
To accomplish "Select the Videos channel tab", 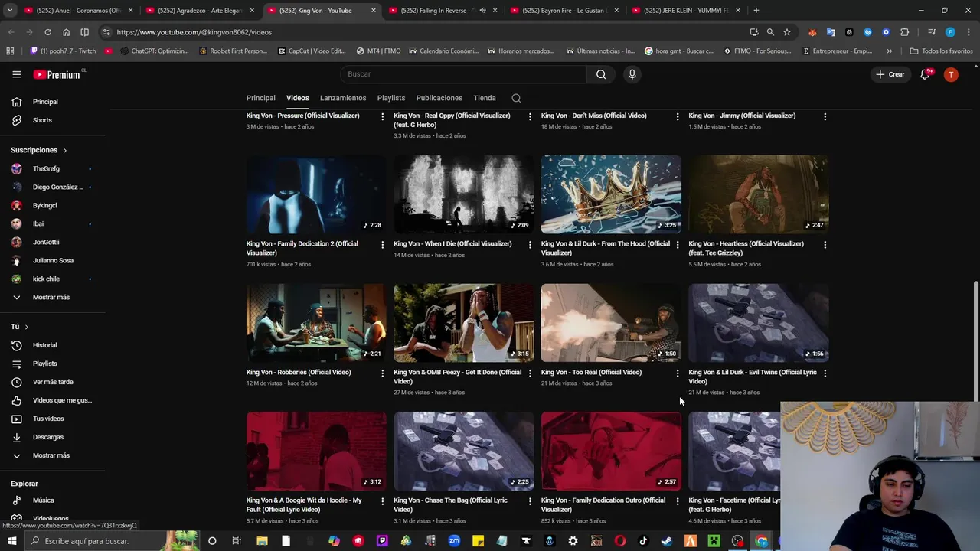I will coord(298,98).
